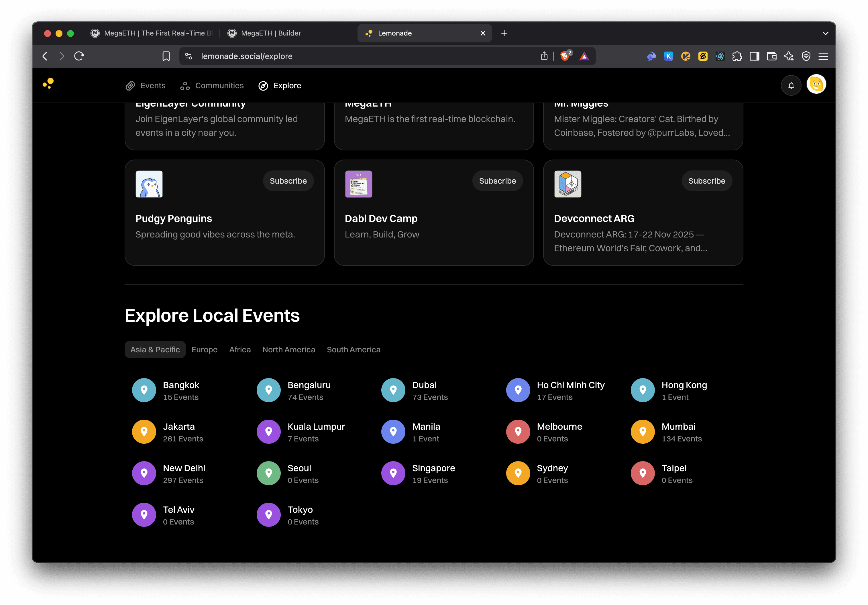Click the Kuala Lumpur location pin

click(x=269, y=432)
